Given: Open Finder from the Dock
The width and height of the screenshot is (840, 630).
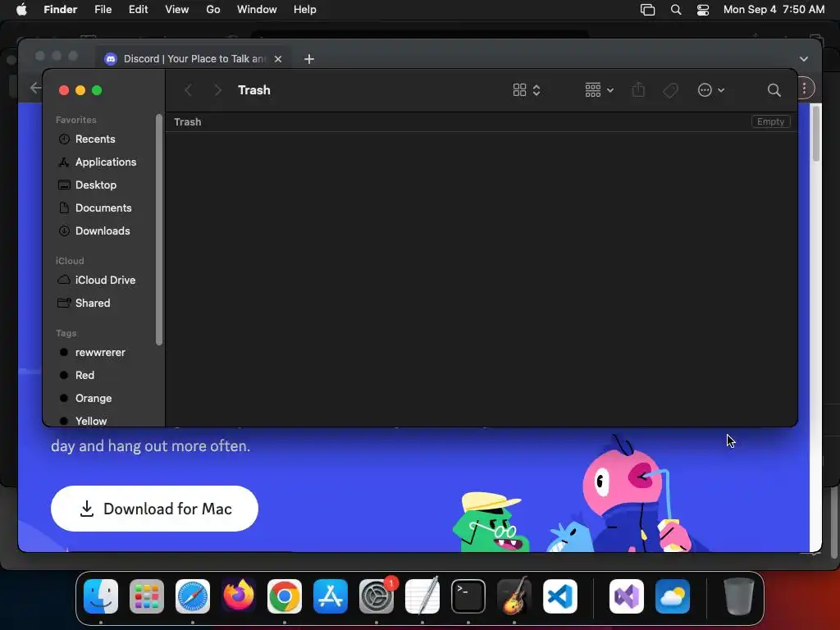Looking at the screenshot, I should click(101, 596).
